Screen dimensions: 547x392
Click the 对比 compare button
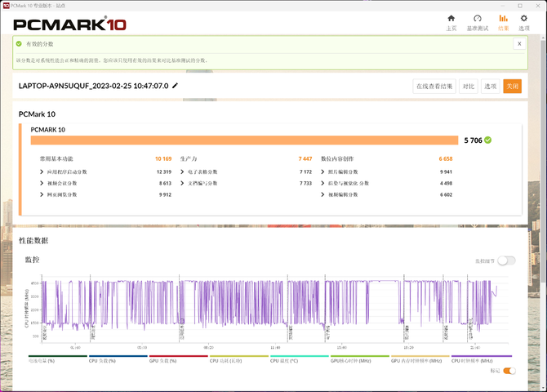(x=468, y=87)
